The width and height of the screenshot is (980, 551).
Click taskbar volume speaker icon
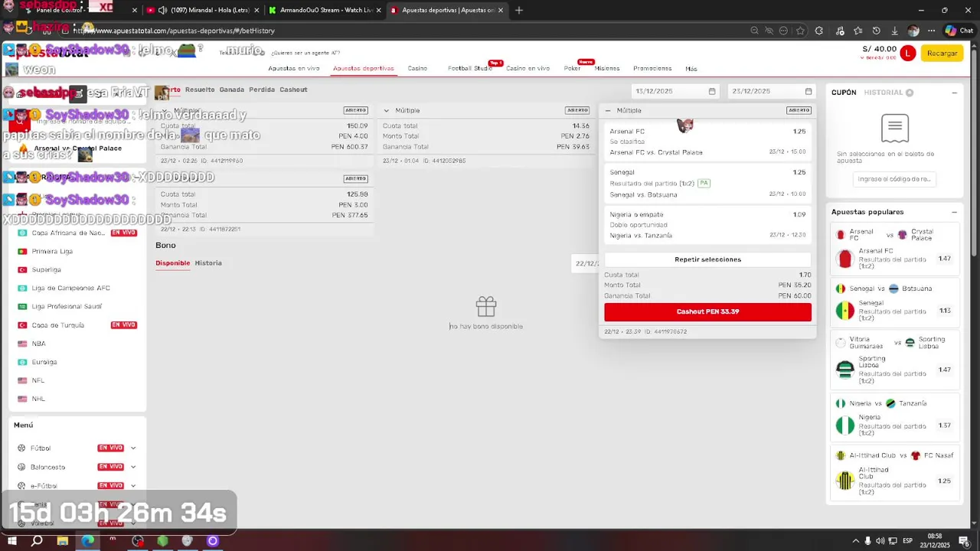pos(880,541)
